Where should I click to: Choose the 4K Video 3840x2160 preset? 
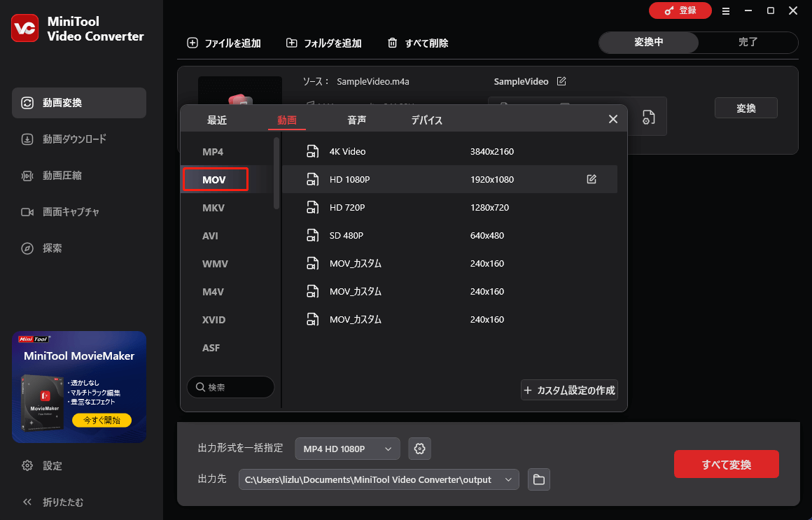point(449,151)
